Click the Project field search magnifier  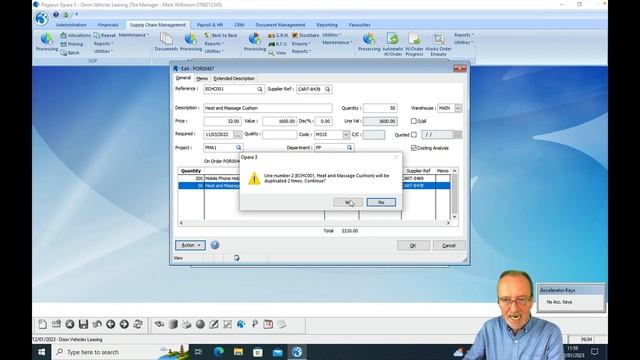tap(239, 148)
